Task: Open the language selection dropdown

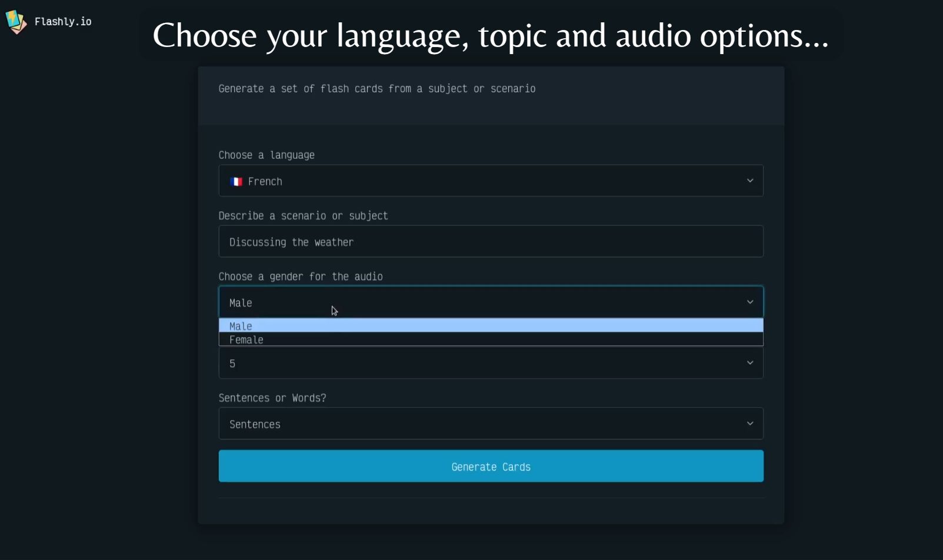Action: [x=491, y=181]
